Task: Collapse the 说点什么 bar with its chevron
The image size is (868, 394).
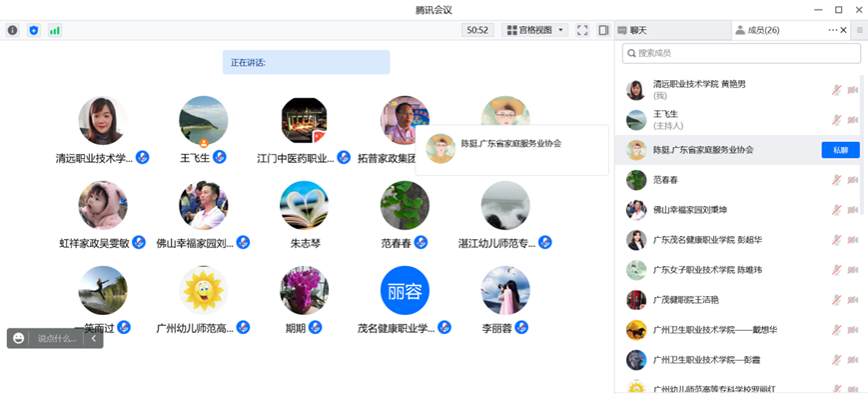Action: (x=94, y=338)
